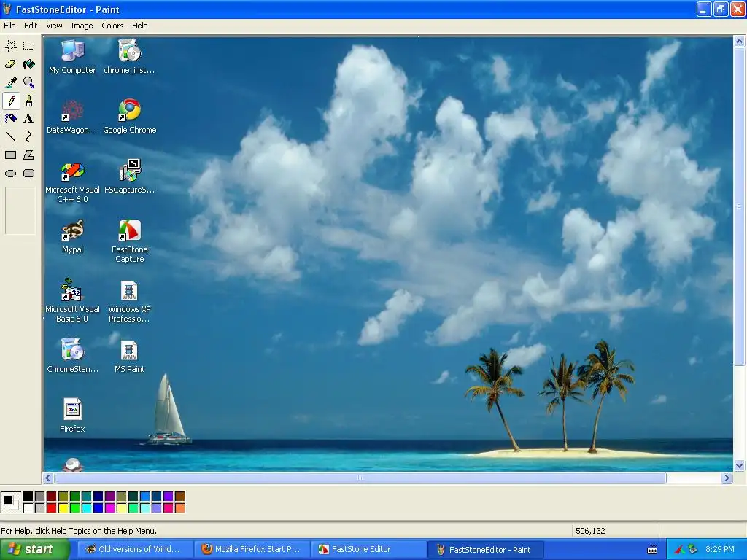Select the Polygon shape tool
This screenshot has height=560, width=747.
point(29,155)
